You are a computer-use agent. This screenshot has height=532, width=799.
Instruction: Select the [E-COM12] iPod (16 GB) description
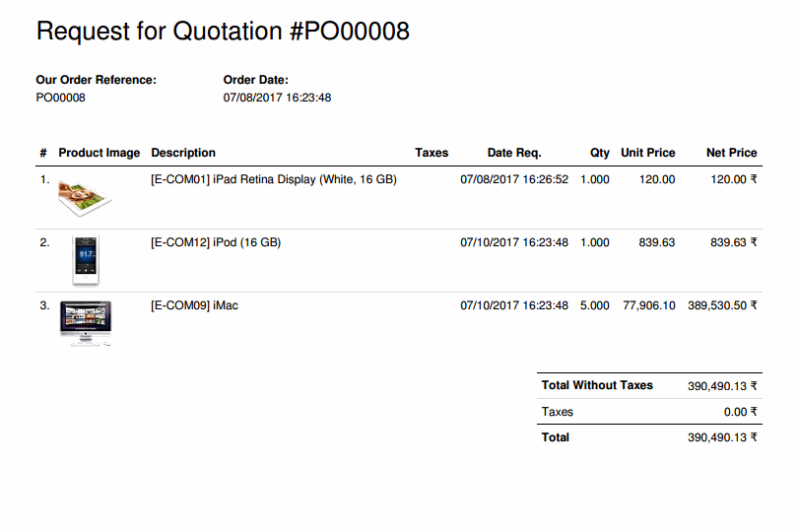216,242
